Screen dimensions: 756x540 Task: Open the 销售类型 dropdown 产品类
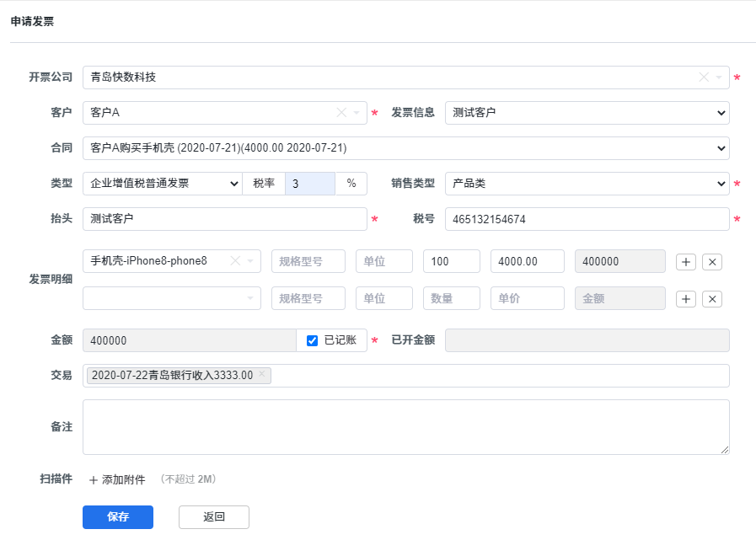click(x=587, y=184)
